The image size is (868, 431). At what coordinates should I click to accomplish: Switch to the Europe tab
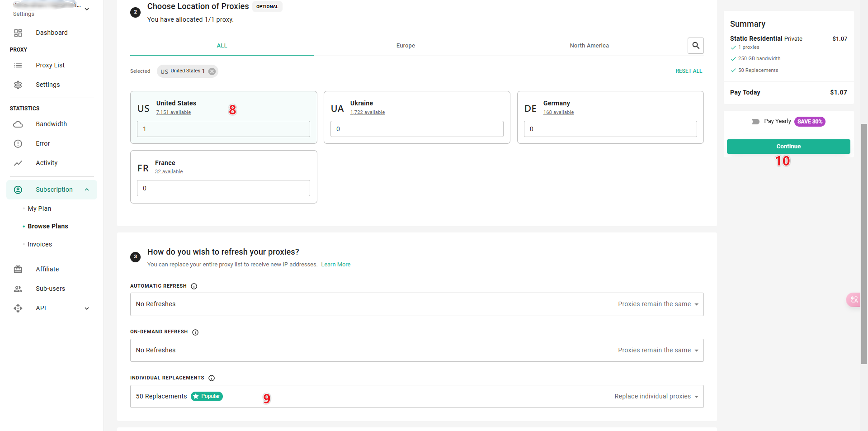tap(406, 46)
